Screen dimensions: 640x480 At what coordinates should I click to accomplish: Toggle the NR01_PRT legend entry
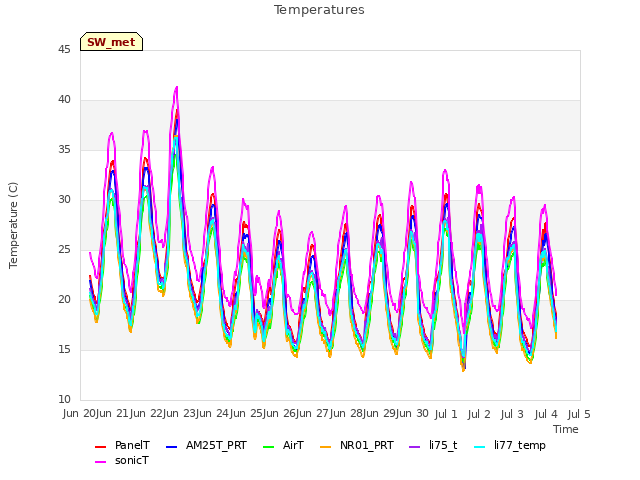coord(357,445)
